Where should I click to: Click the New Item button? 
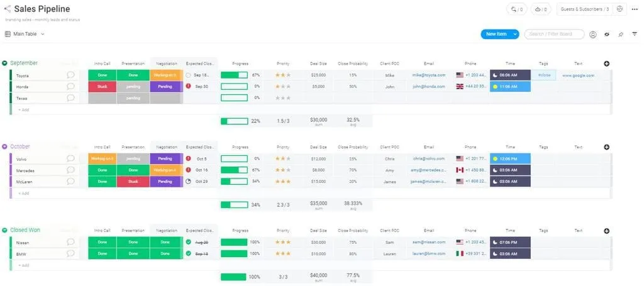pos(496,34)
